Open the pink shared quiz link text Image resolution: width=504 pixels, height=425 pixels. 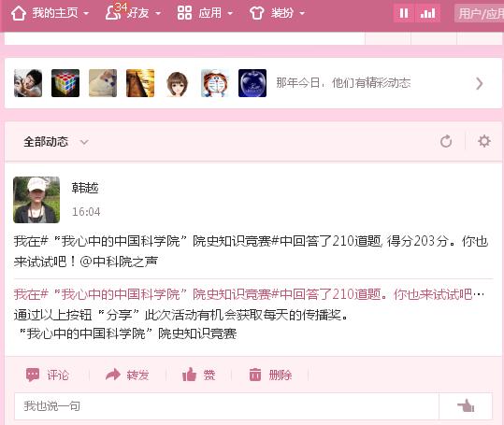(249, 294)
